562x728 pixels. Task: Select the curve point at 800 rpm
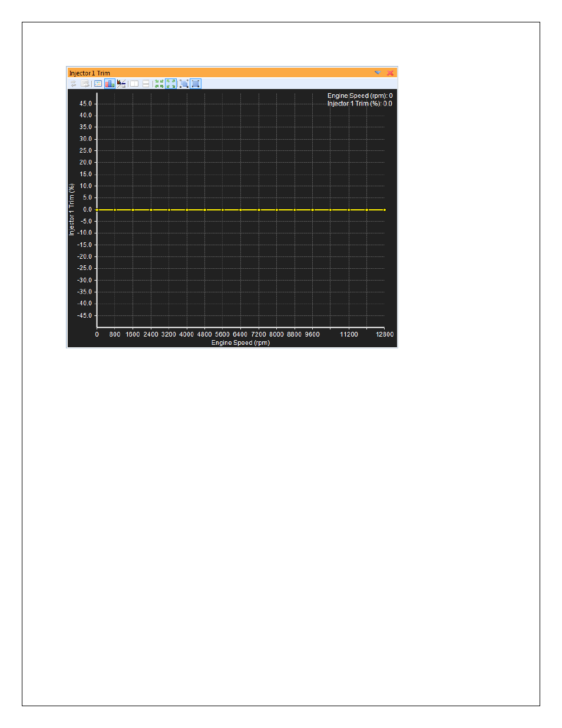click(x=115, y=210)
